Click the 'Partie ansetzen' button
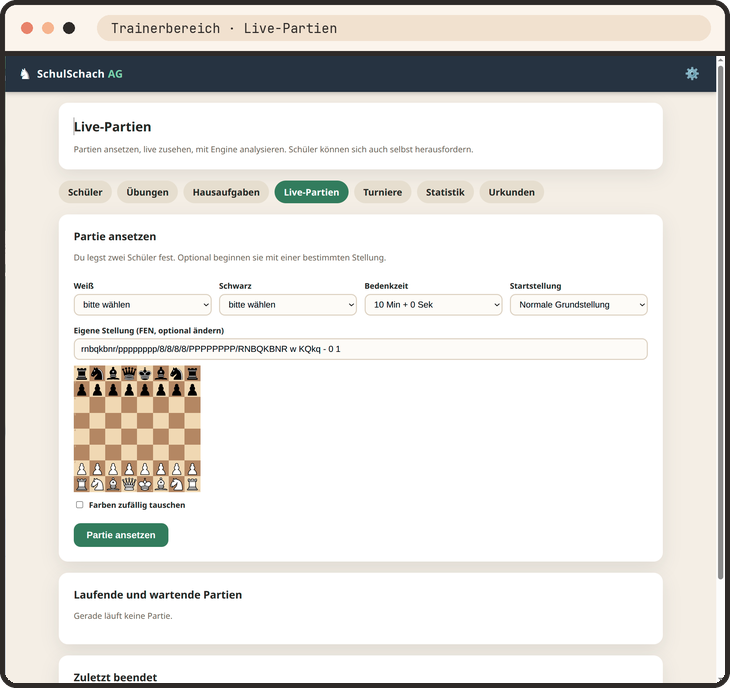This screenshot has width=730, height=688. (x=121, y=535)
